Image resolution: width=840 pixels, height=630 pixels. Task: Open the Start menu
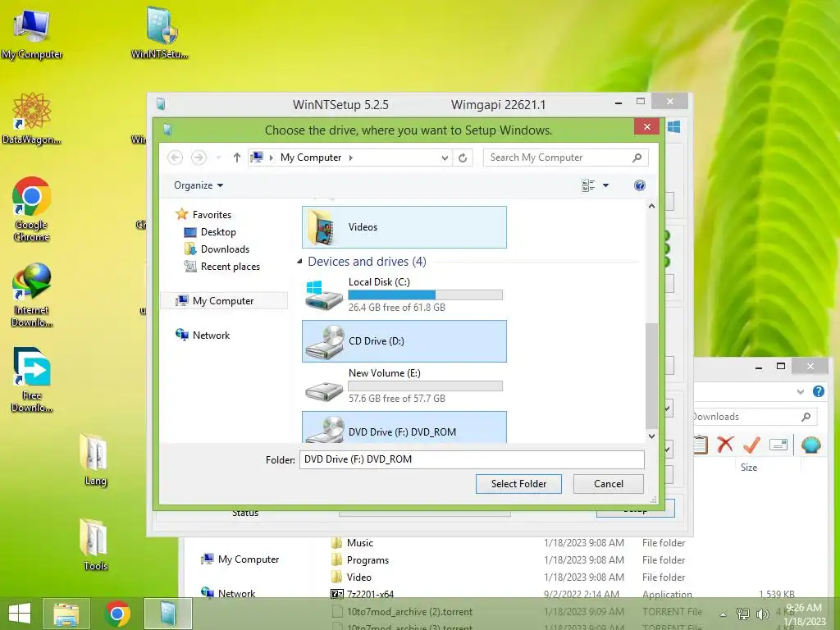tap(20, 614)
